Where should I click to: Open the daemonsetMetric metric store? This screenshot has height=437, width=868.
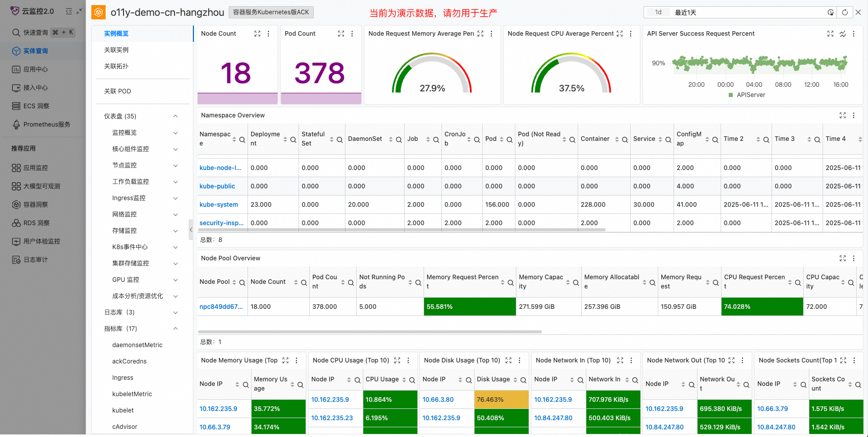point(137,345)
